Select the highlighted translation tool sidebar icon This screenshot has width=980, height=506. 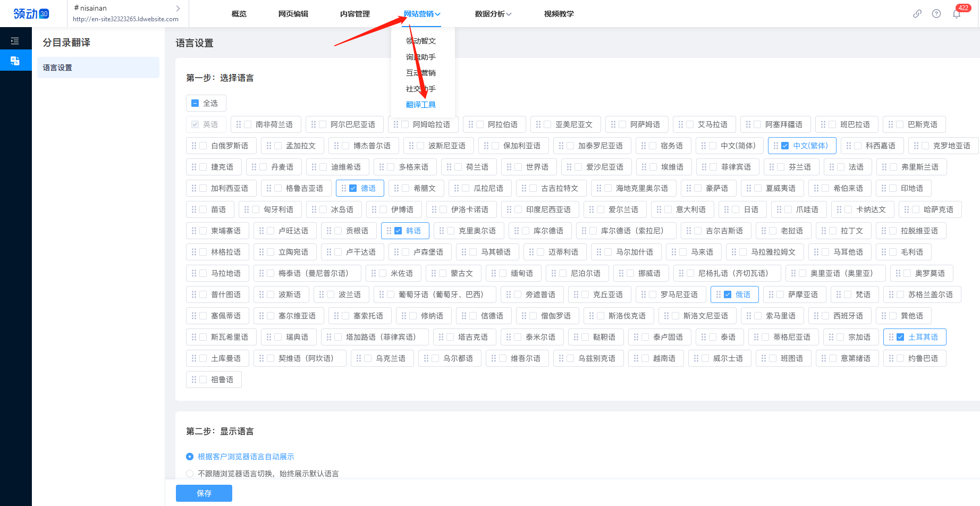[x=15, y=60]
